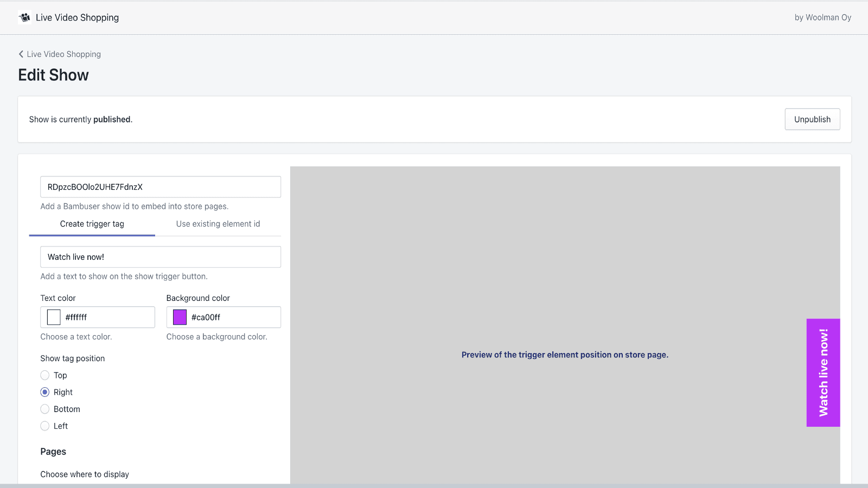
Task: Open the white text color swatch
Action: click(54, 317)
